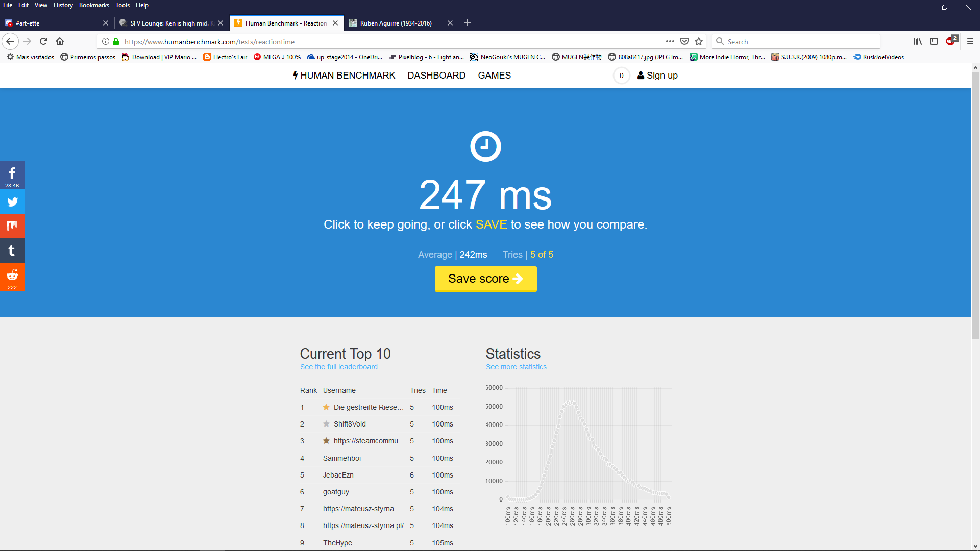Share on Twitter via sidebar icon
Image resolution: width=980 pixels, height=551 pixels.
12,202
